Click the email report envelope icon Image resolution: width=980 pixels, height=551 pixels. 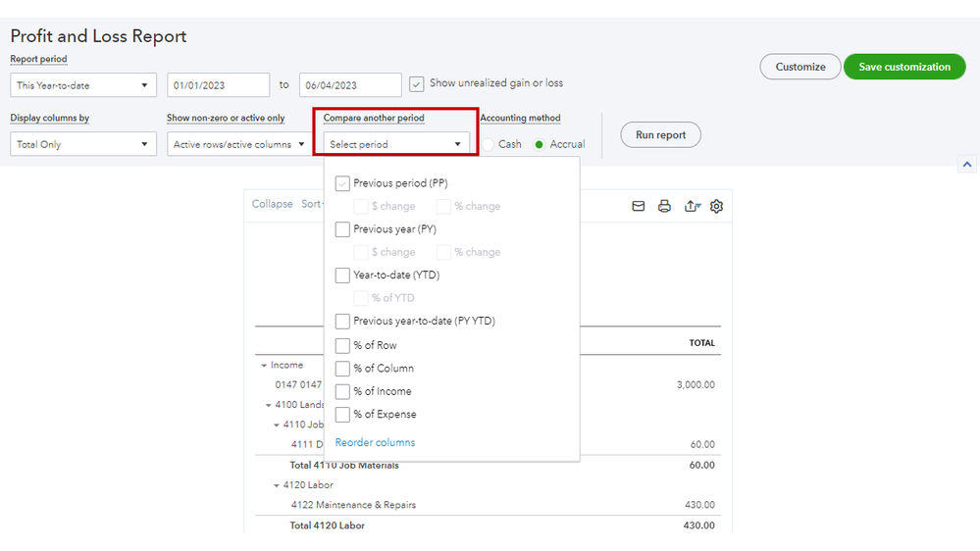tap(639, 206)
